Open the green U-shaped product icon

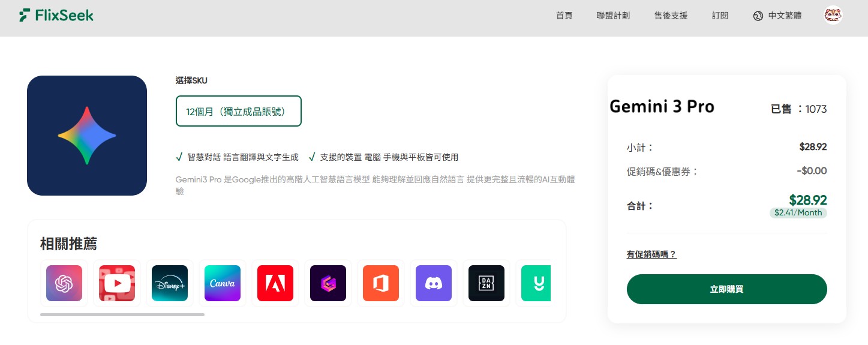[x=536, y=283]
